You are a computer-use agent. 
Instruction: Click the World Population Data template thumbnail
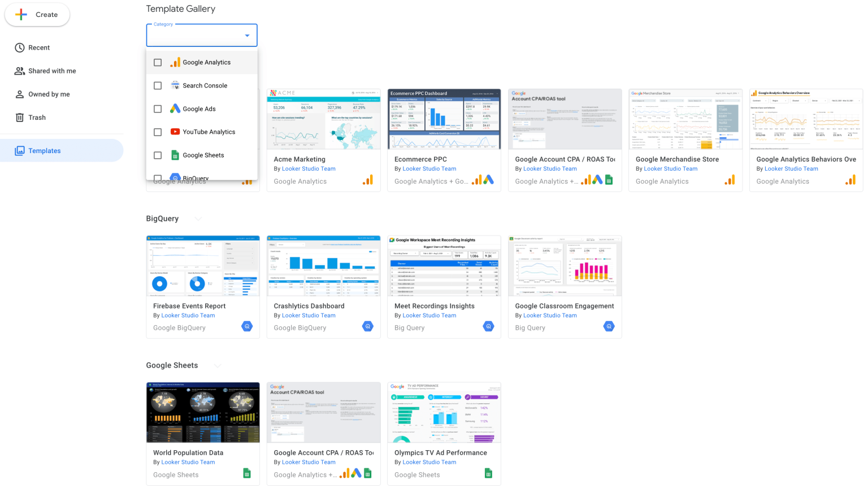pos(203,412)
